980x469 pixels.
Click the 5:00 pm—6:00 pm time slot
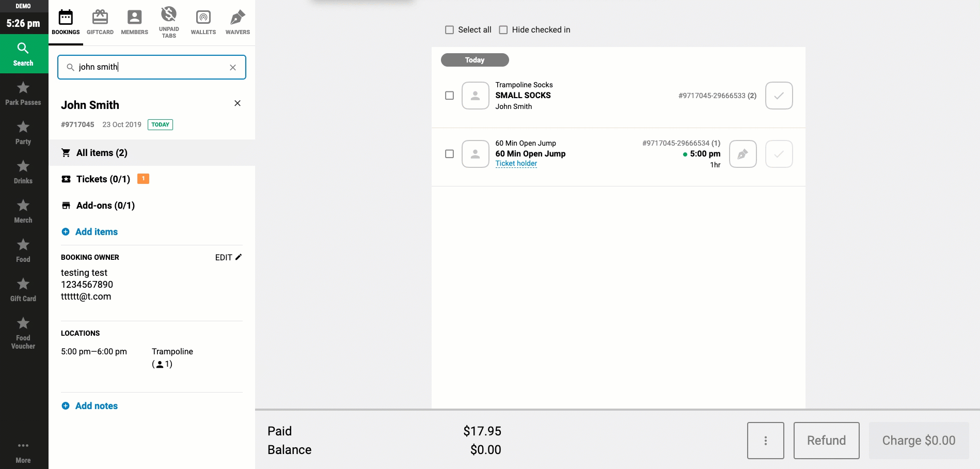pos(94,351)
